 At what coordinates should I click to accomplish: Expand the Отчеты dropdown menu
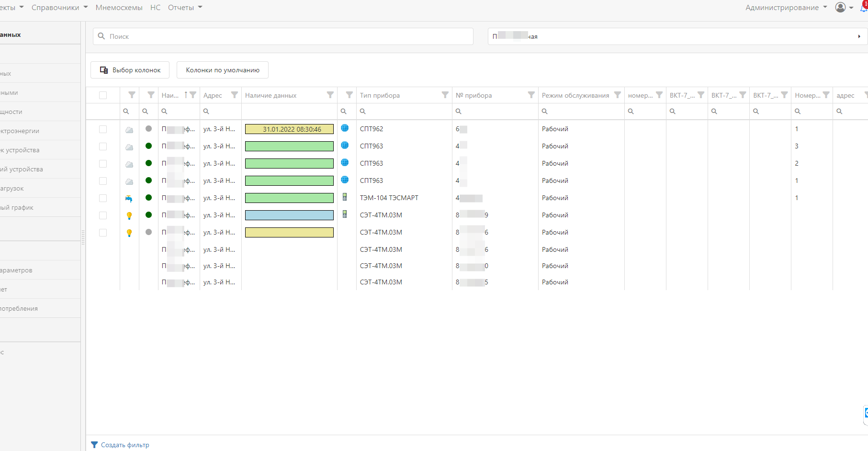click(x=185, y=7)
